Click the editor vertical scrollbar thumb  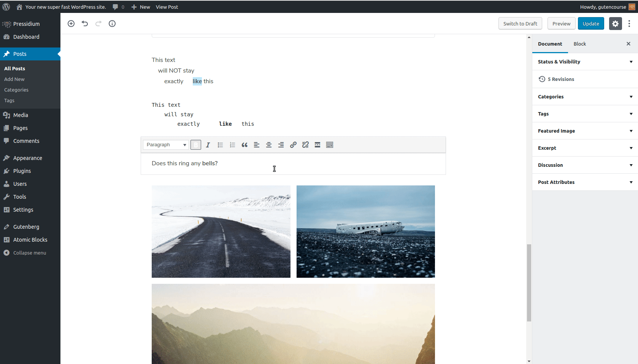tap(529, 283)
